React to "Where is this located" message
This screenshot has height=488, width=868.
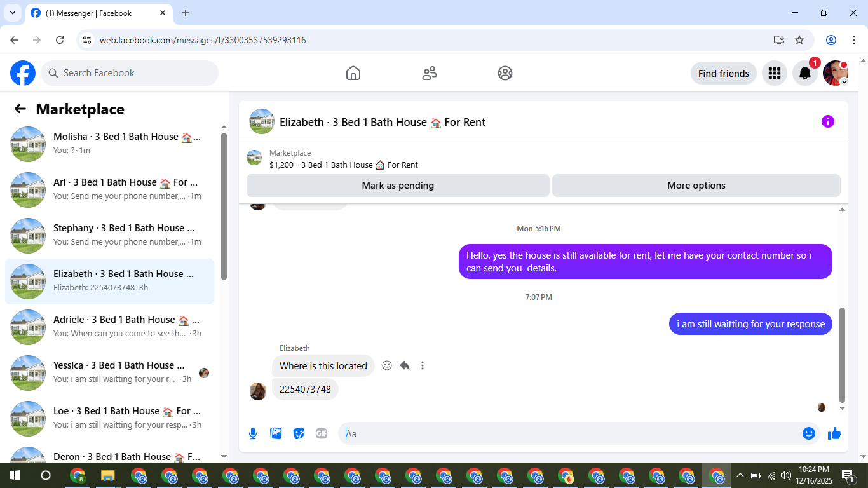[x=387, y=365]
